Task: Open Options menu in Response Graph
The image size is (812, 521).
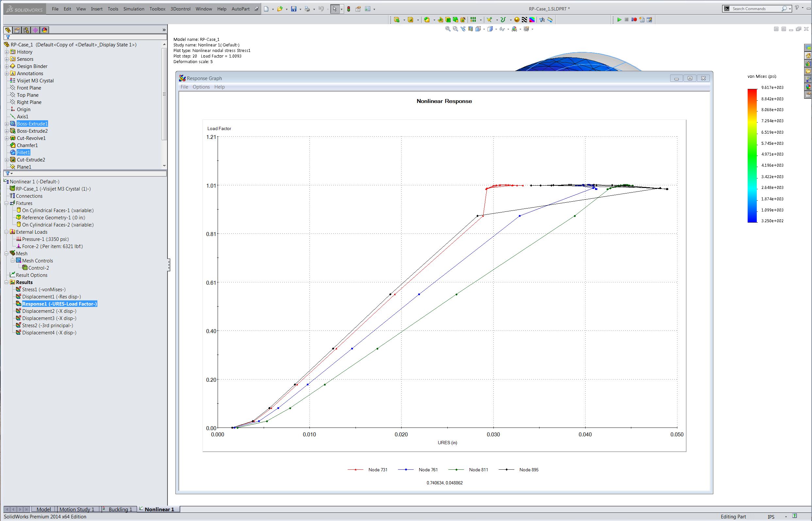Action: click(x=201, y=87)
